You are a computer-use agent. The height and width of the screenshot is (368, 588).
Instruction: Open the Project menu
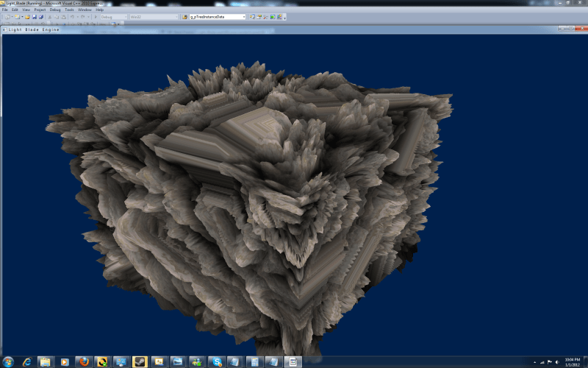40,10
